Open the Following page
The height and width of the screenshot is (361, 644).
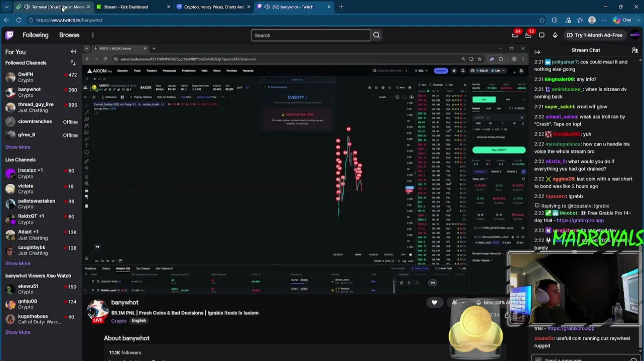(x=35, y=35)
